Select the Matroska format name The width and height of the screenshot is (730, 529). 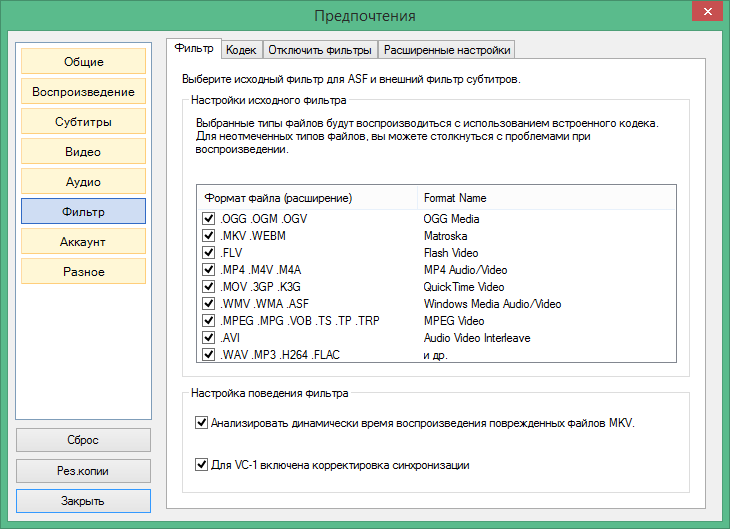446,236
